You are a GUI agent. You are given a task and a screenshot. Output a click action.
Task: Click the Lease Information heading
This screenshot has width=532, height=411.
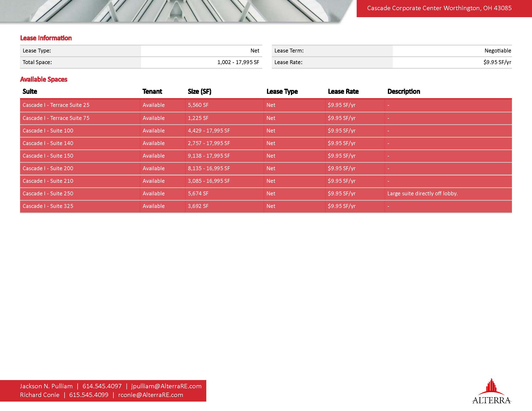[46, 38]
